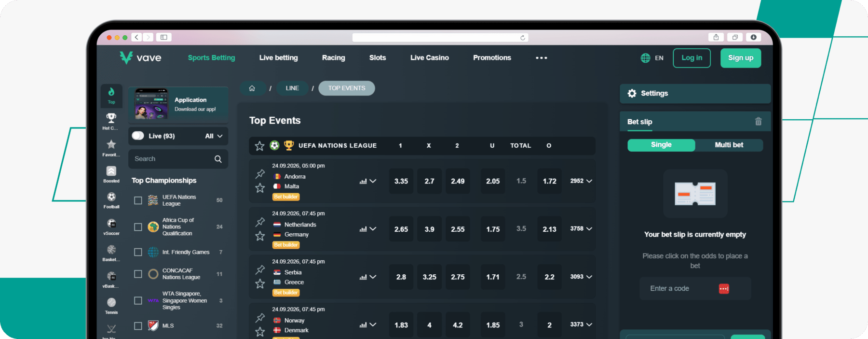The image size is (868, 339).
Task: Expand Norway vs Denmark statistics chevron
Action: [x=373, y=325]
